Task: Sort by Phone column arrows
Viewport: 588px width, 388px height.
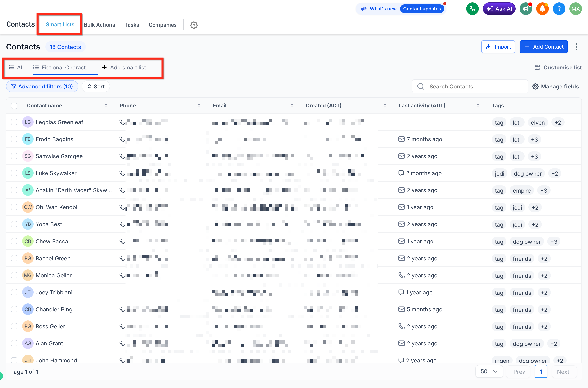Action: [x=199, y=106]
